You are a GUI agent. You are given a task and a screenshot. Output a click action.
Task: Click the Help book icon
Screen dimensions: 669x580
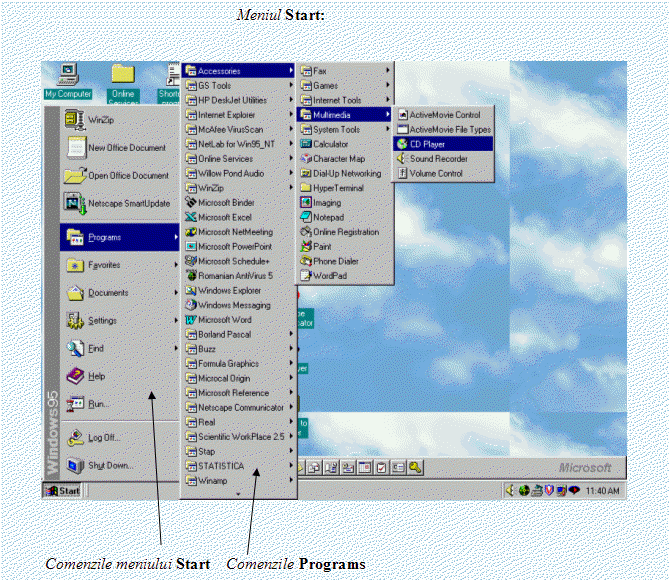pos(75,376)
